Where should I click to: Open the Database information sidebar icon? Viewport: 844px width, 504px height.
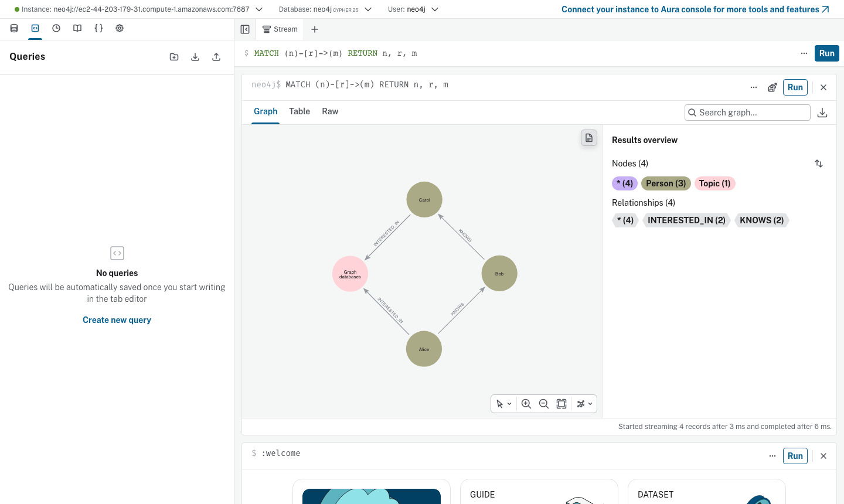tap(14, 28)
